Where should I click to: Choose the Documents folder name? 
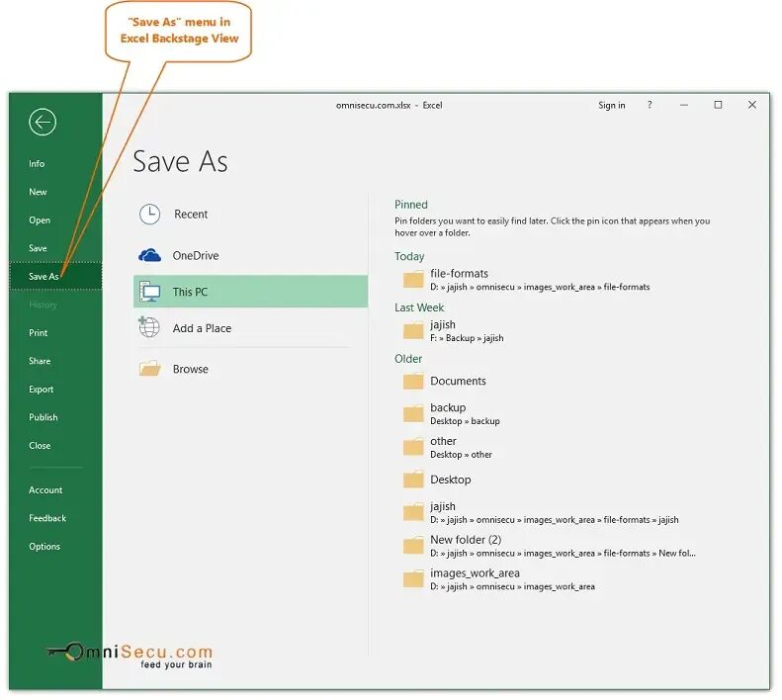point(458,381)
